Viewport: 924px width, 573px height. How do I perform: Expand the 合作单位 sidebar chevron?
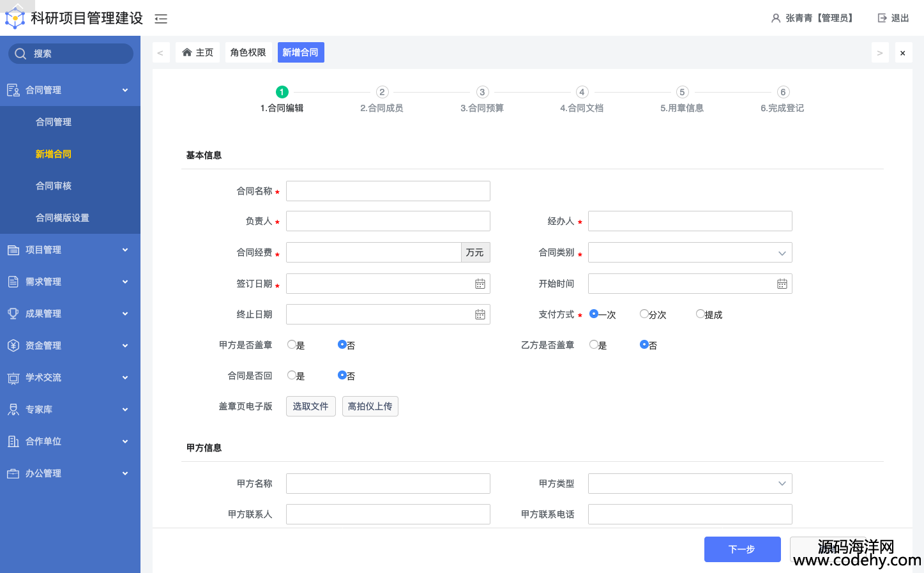[125, 441]
